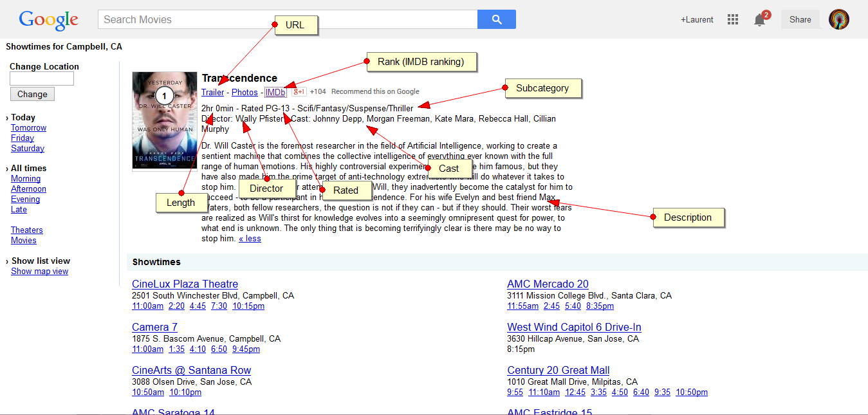This screenshot has width=868, height=415.
Task: Focus the Search Movies field
Action: [288, 19]
